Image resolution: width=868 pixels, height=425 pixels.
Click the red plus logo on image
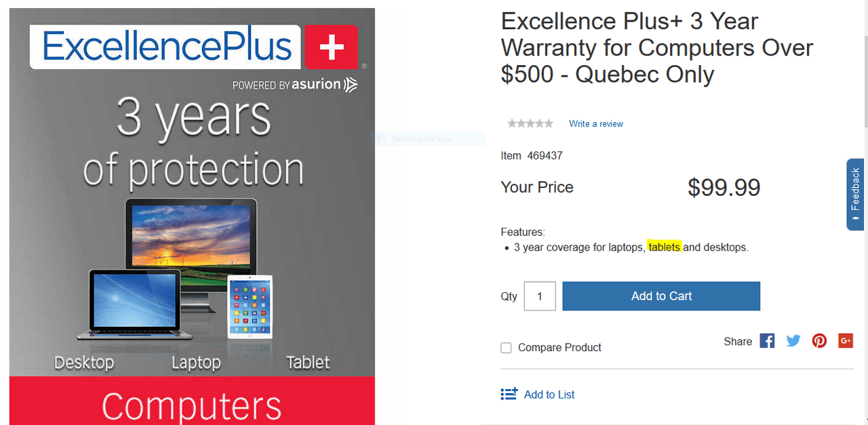click(x=331, y=48)
